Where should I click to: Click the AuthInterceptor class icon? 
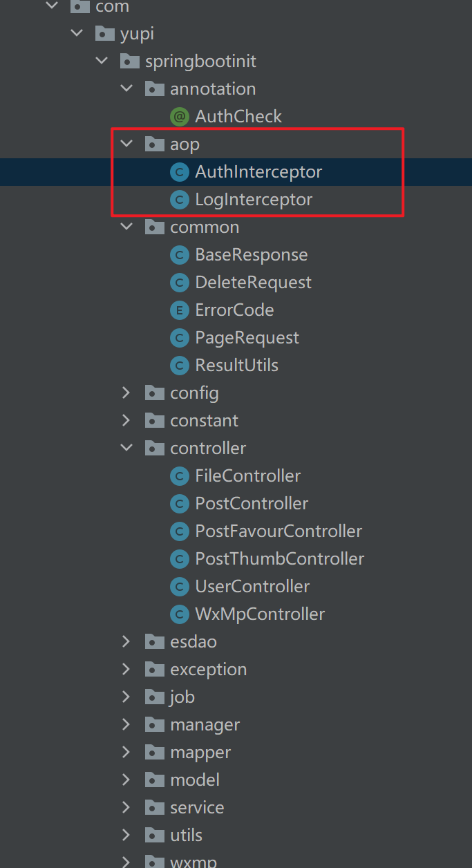point(179,172)
